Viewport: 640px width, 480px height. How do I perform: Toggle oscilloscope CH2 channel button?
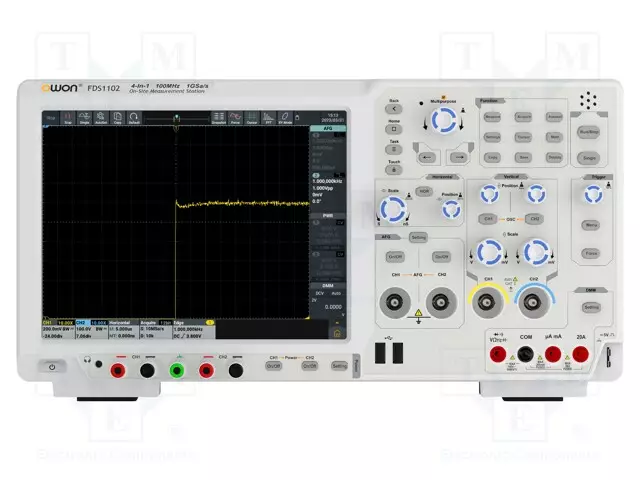[534, 217]
